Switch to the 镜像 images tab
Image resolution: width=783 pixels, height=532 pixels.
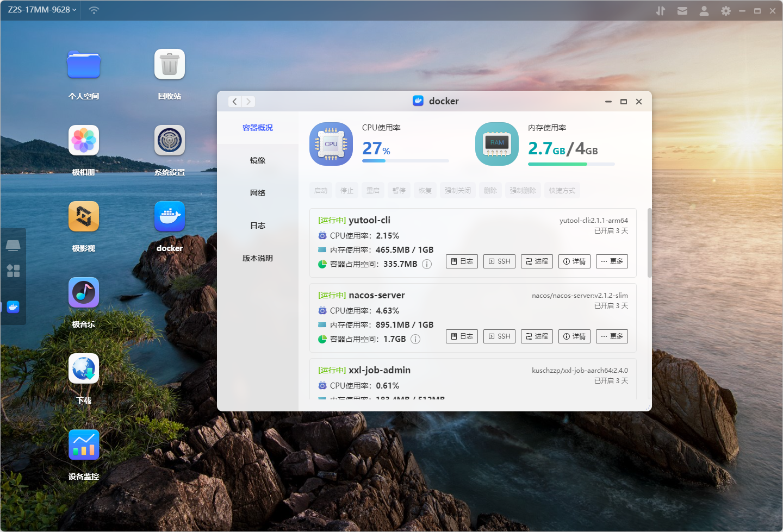click(x=258, y=160)
